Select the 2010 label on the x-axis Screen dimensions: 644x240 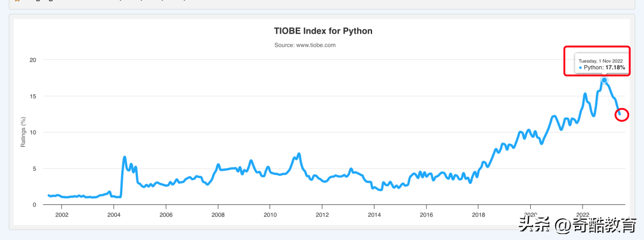pyautogui.click(x=270, y=214)
